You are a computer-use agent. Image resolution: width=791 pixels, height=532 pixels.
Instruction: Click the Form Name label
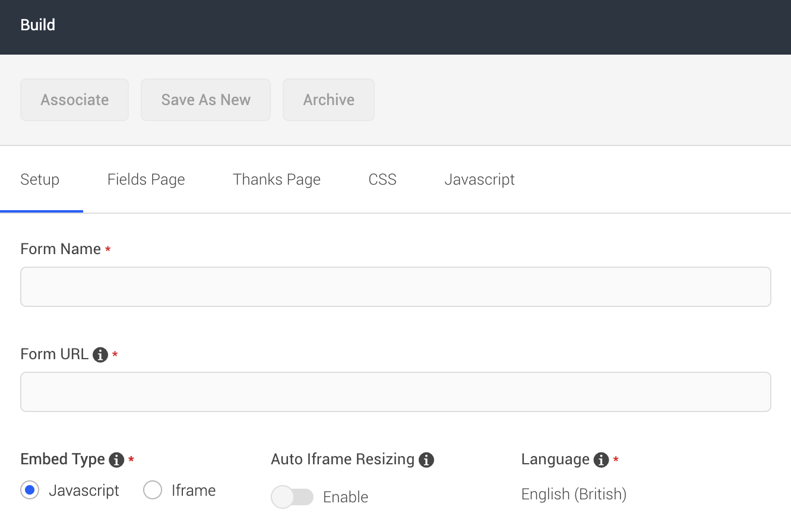coord(61,249)
